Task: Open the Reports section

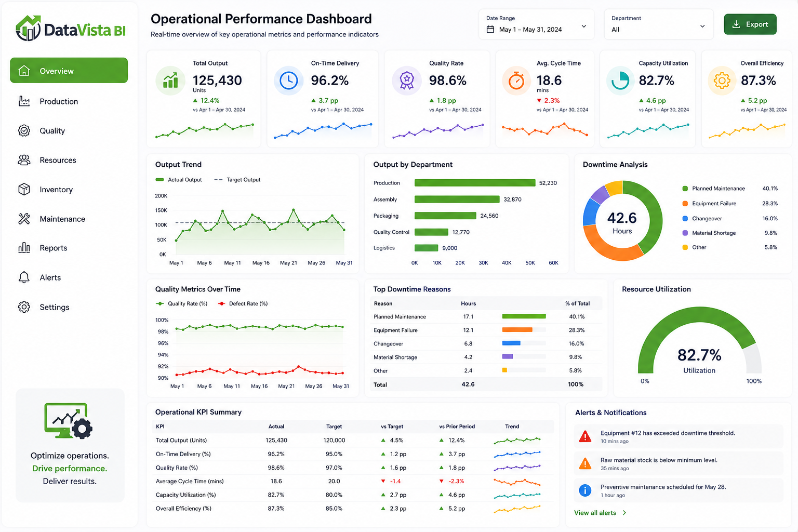Action: coord(69,248)
